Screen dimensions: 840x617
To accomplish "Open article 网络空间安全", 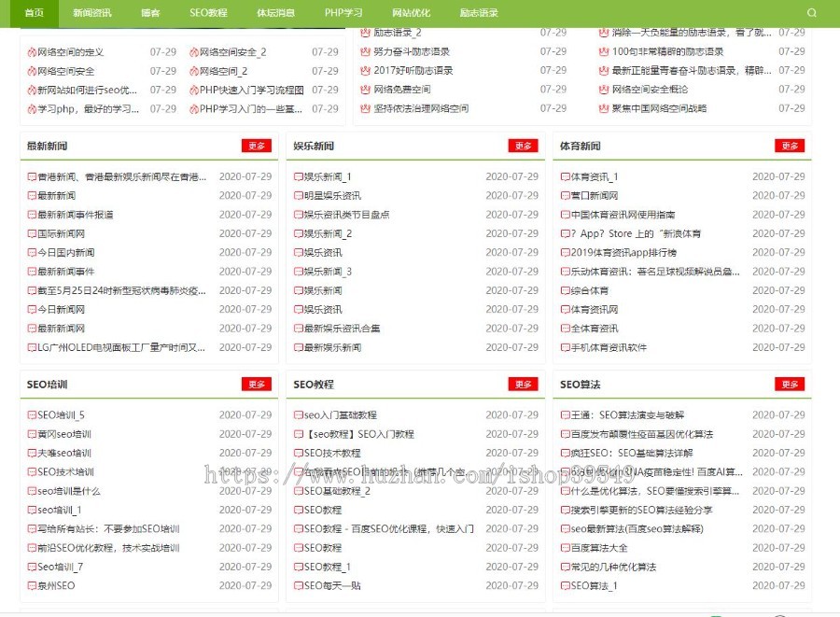I will coord(66,71).
